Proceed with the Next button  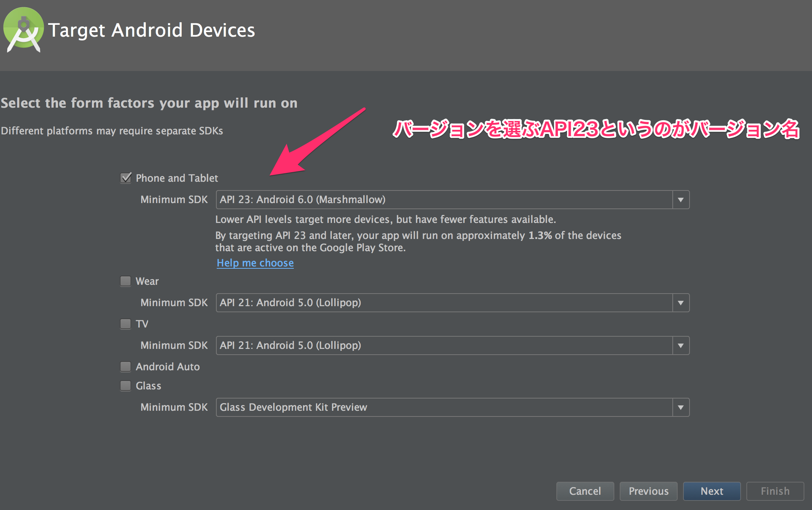(712, 491)
